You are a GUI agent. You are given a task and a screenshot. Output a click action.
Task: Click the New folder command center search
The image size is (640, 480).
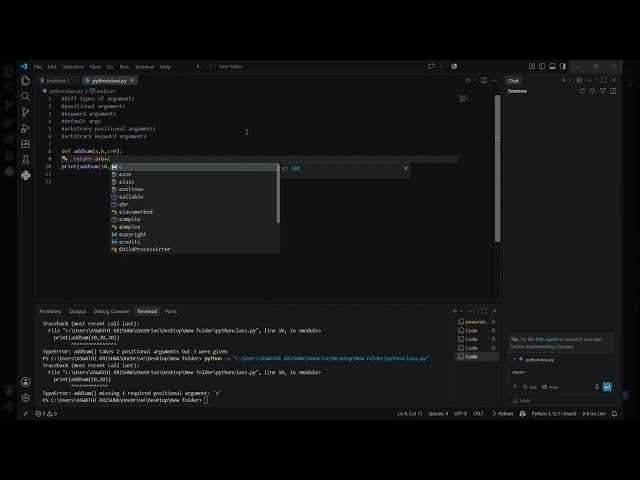320,67
